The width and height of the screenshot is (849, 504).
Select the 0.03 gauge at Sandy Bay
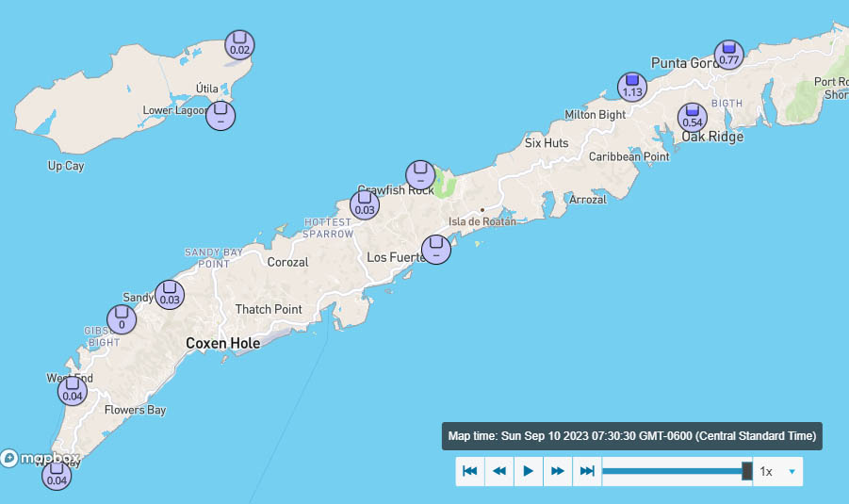[x=170, y=295]
